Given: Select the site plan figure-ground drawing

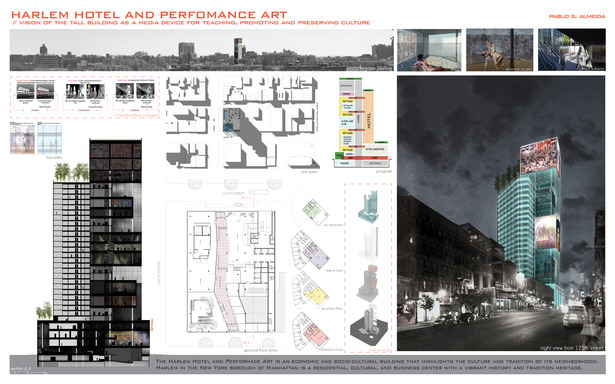Looking at the screenshot, I should pos(242,122).
